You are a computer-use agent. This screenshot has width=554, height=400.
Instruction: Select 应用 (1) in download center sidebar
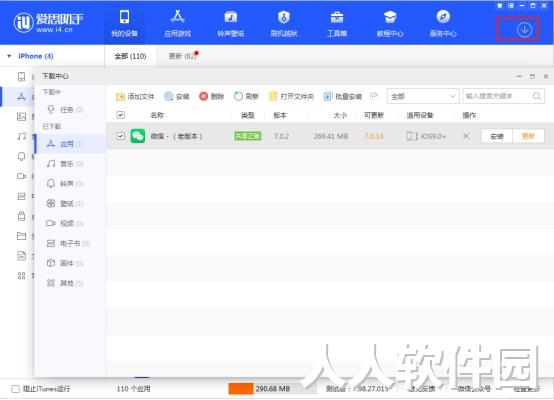[70, 144]
